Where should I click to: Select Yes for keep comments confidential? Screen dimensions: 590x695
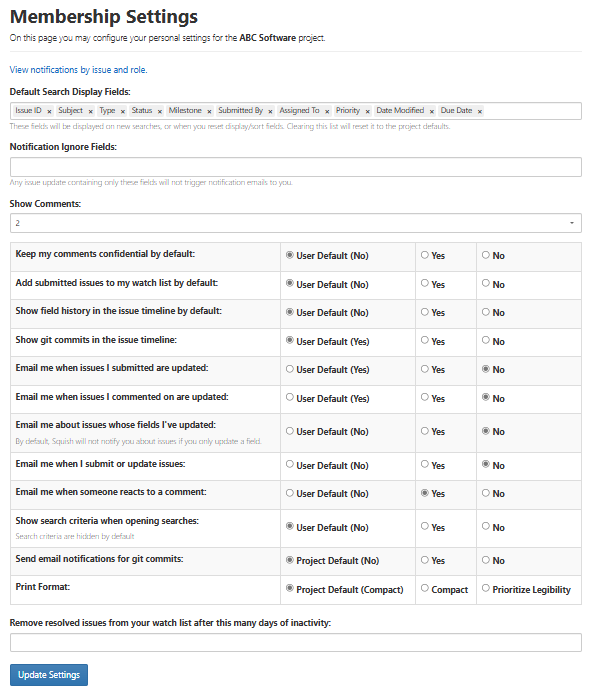click(425, 255)
